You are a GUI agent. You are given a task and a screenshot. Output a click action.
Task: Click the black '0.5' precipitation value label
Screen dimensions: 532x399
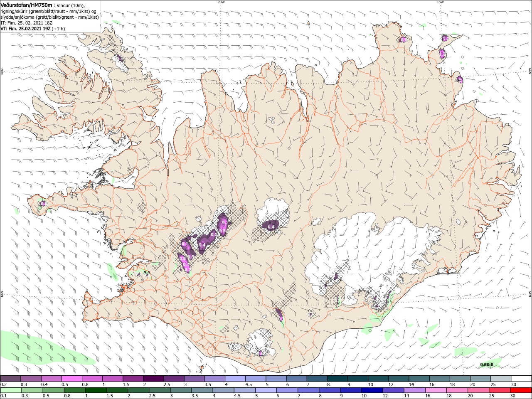point(146,273)
